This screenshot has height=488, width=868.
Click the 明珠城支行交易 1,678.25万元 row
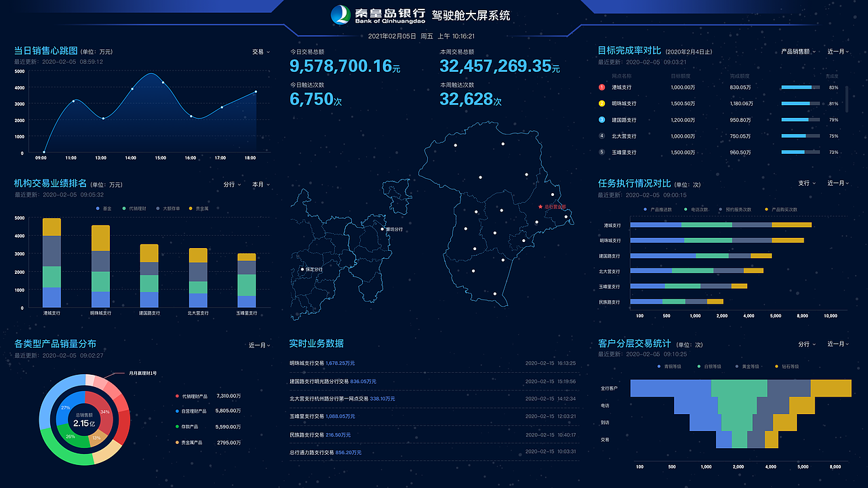coord(434,363)
